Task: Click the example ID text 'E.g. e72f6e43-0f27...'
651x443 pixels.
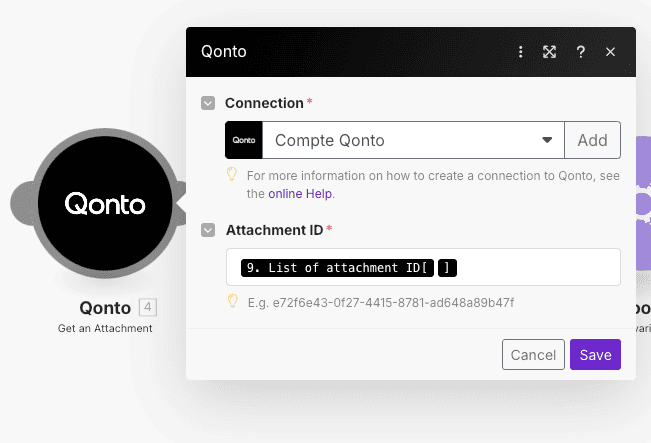Action: pyautogui.click(x=381, y=303)
